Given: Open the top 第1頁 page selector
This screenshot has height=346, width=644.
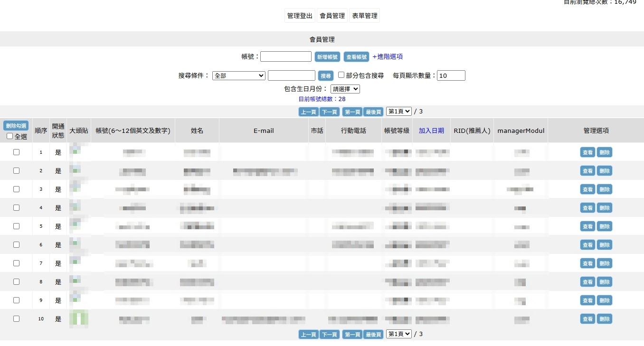Looking at the screenshot, I should [x=399, y=112].
